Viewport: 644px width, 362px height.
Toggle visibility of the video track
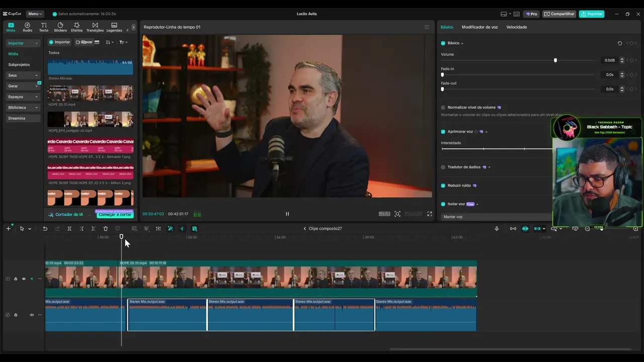24,279
